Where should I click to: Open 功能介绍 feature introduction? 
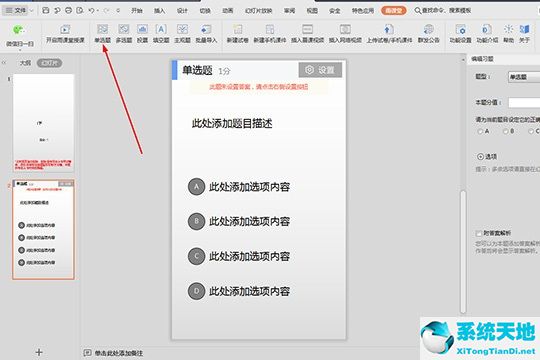tap(487, 34)
